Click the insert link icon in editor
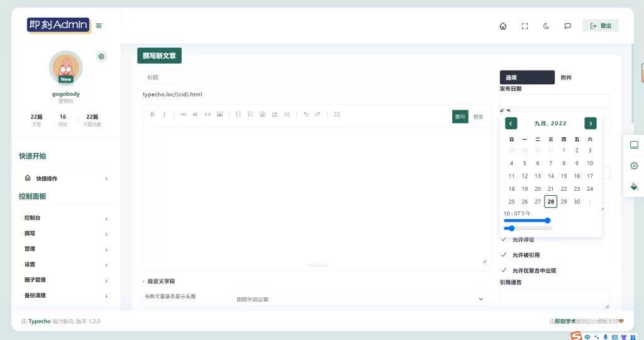Screen dimensions: 644x340 click(x=184, y=114)
